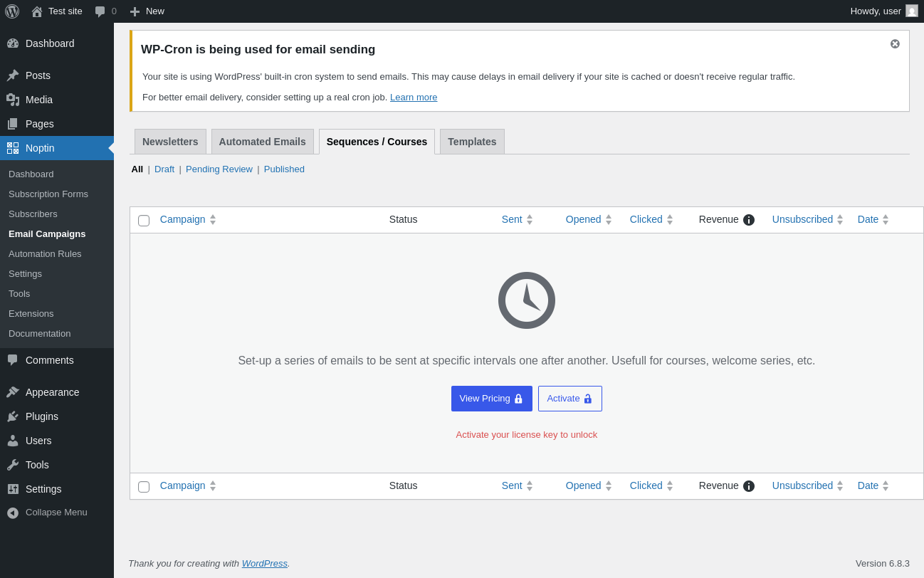
Task: Click the WordPress logo in the admin bar
Action: [12, 11]
